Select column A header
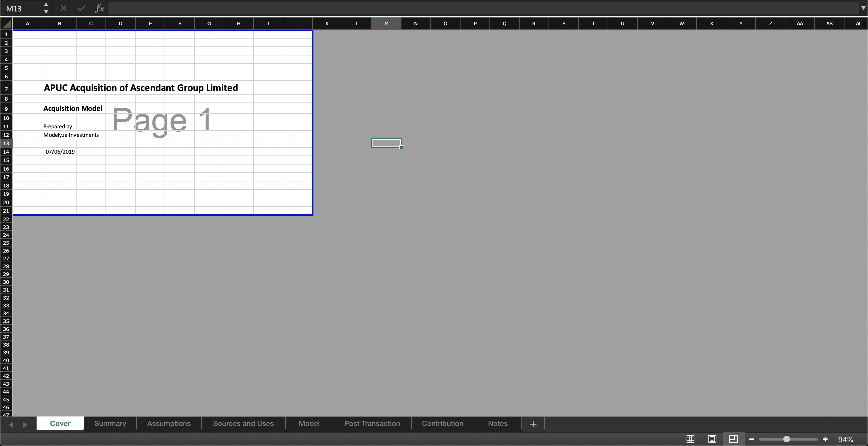Image resolution: width=868 pixels, height=446 pixels. click(x=27, y=24)
